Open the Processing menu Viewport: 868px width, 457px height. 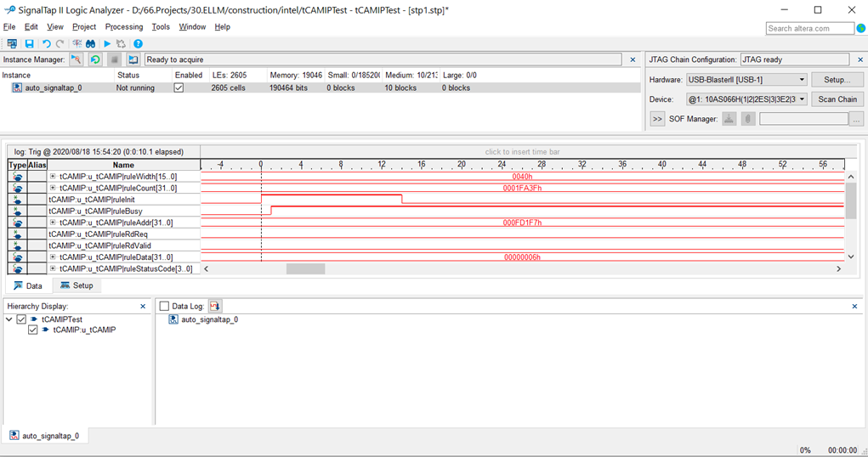124,26
